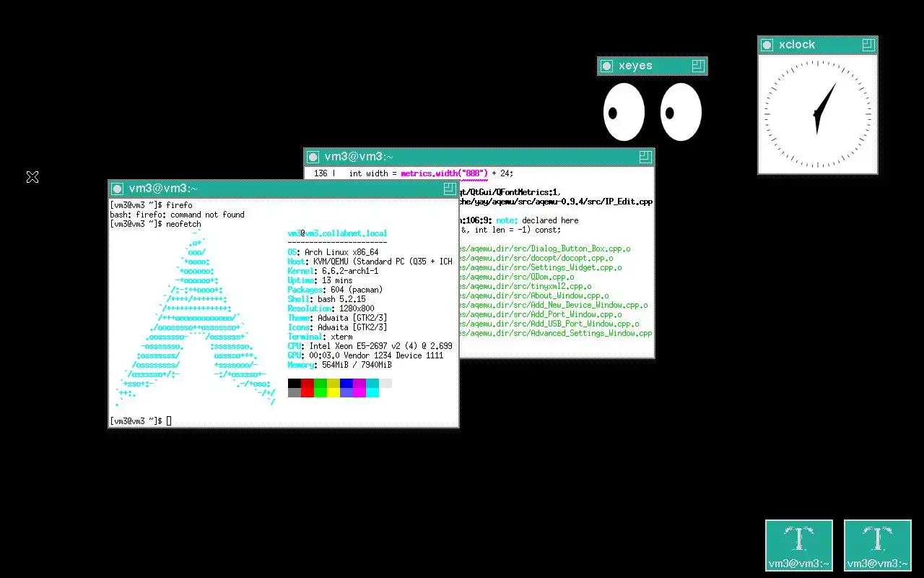Click the dark blue swatch in neofetch palette

tap(346, 383)
